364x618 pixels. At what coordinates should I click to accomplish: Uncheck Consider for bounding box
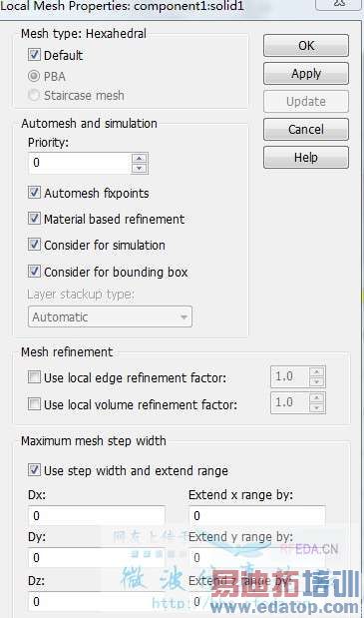(x=34, y=272)
